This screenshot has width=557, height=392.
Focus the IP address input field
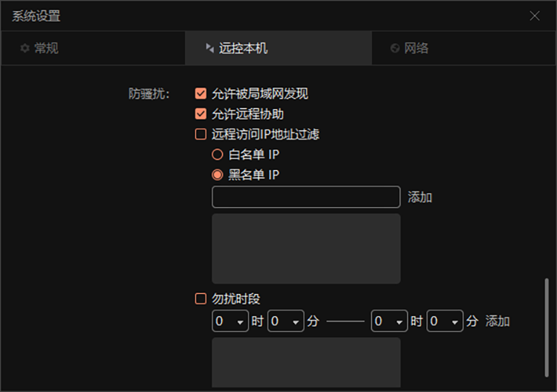[306, 197]
